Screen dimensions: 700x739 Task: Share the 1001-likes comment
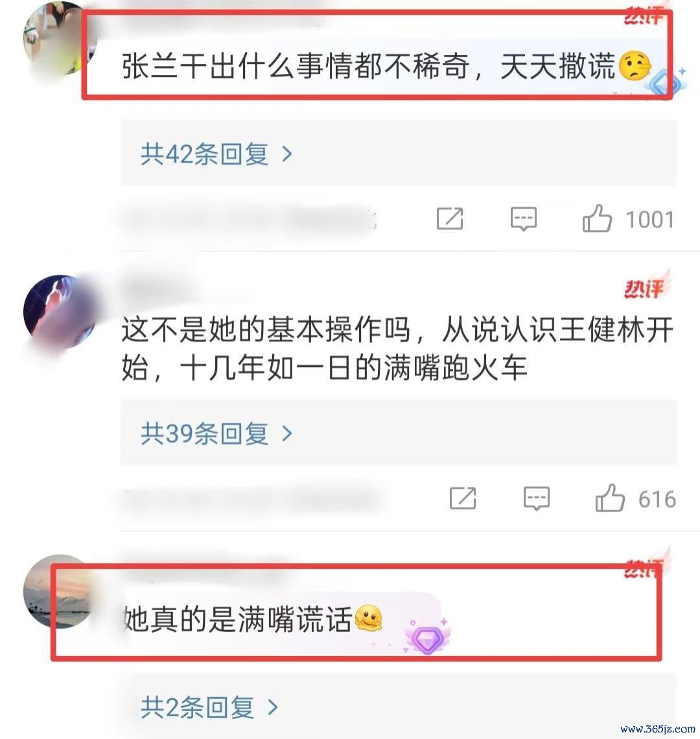click(x=450, y=218)
